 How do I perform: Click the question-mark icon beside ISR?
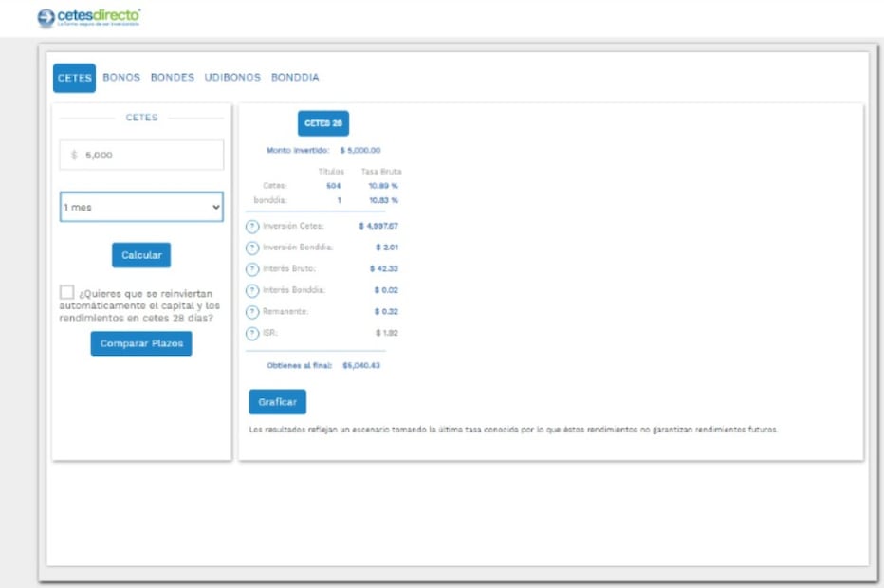tap(252, 334)
